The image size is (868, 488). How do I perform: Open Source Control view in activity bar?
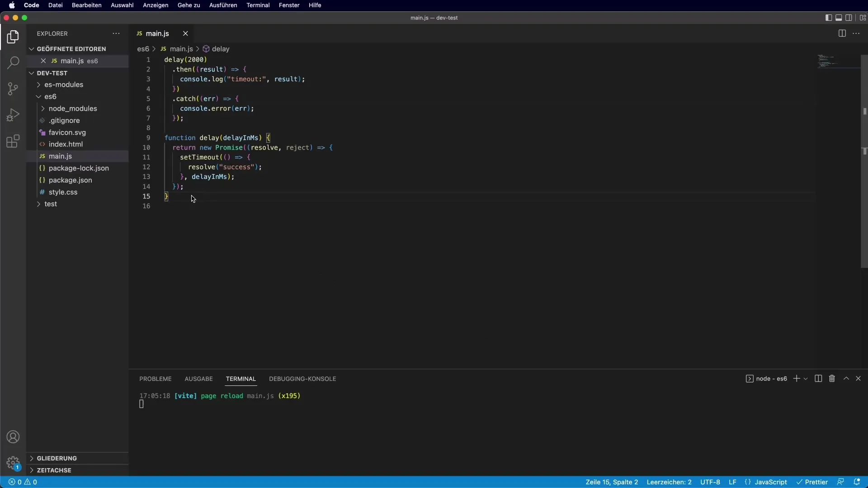point(13,89)
